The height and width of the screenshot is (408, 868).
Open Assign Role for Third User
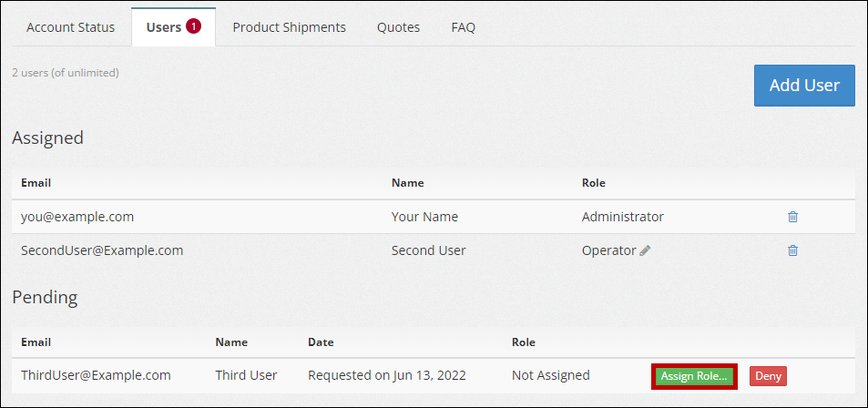694,375
